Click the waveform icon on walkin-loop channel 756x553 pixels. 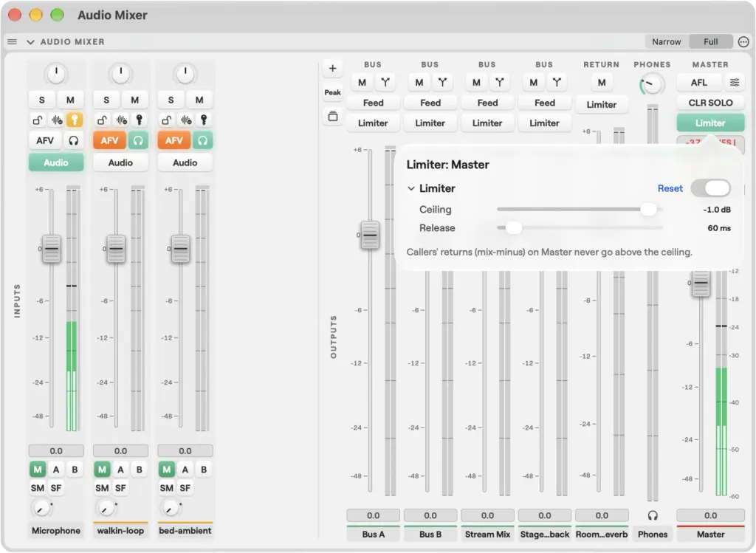[x=122, y=120]
